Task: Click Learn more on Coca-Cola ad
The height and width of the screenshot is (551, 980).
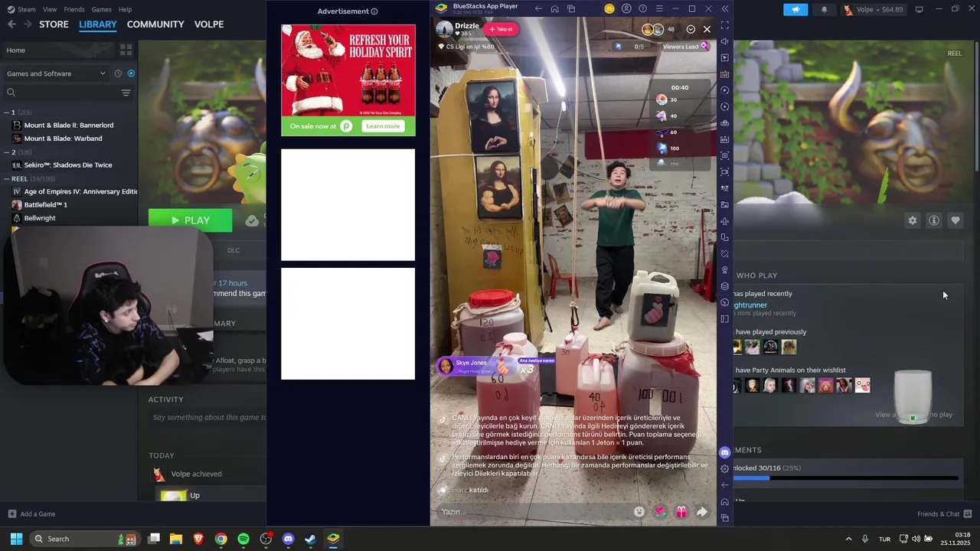Action: pos(383,126)
